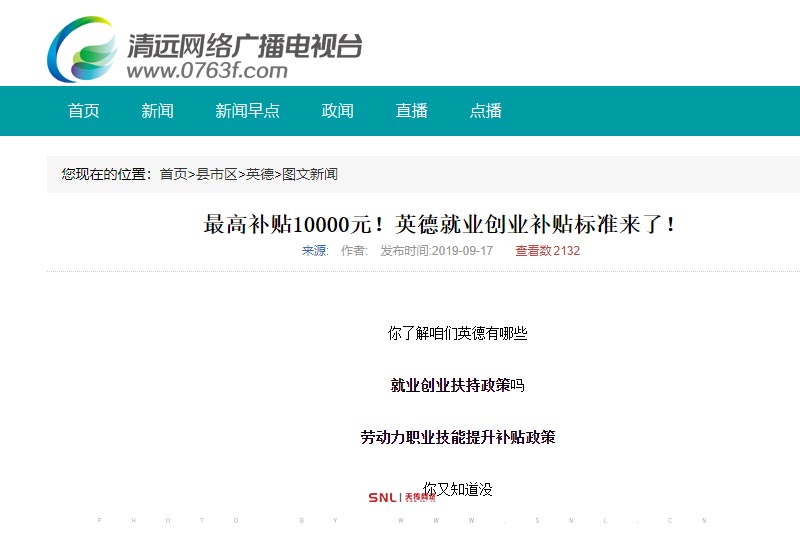Click the www.0763f.com address in the header
This screenshot has width=800, height=533.
tap(207, 71)
